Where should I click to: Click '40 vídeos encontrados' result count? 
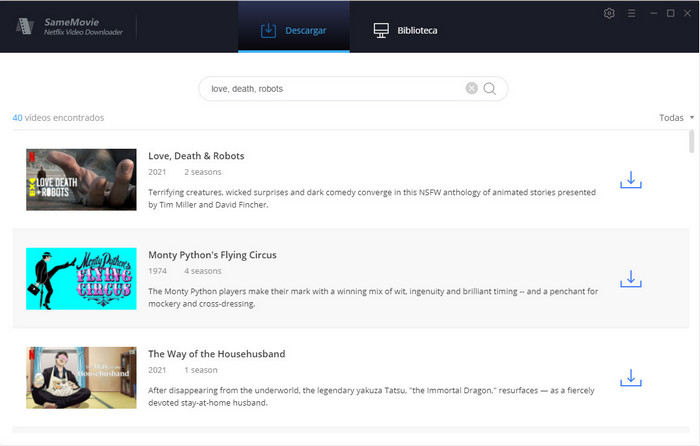[x=58, y=118]
